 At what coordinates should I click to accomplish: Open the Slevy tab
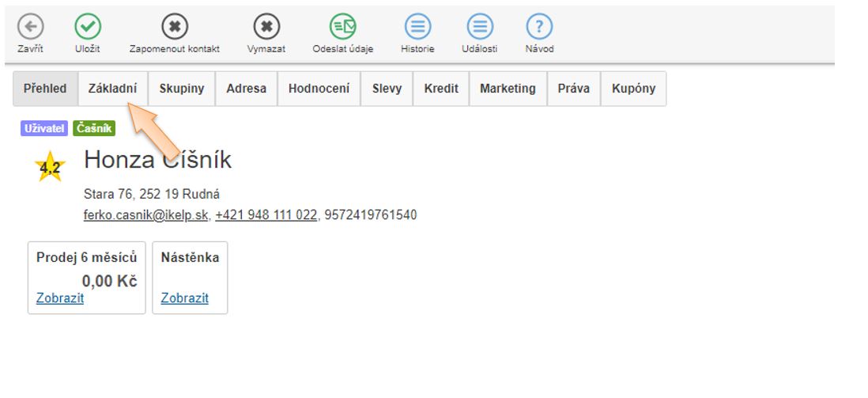(387, 89)
